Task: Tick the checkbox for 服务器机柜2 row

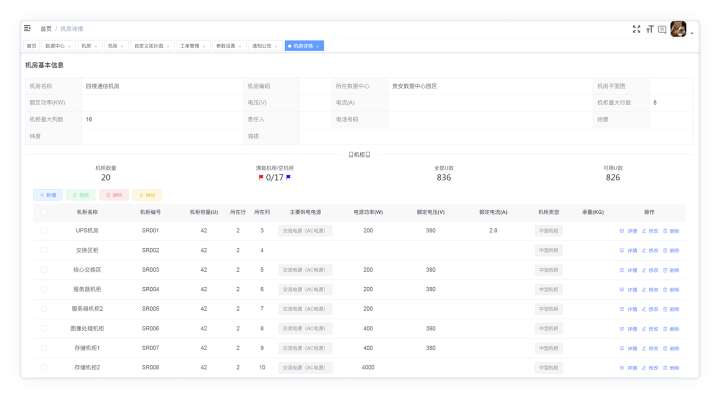Action: point(44,309)
